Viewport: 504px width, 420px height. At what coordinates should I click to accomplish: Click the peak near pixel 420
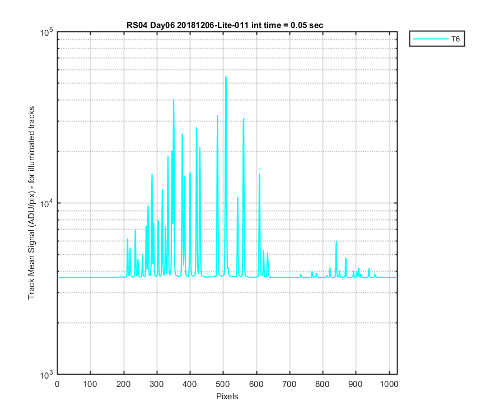pos(197,128)
